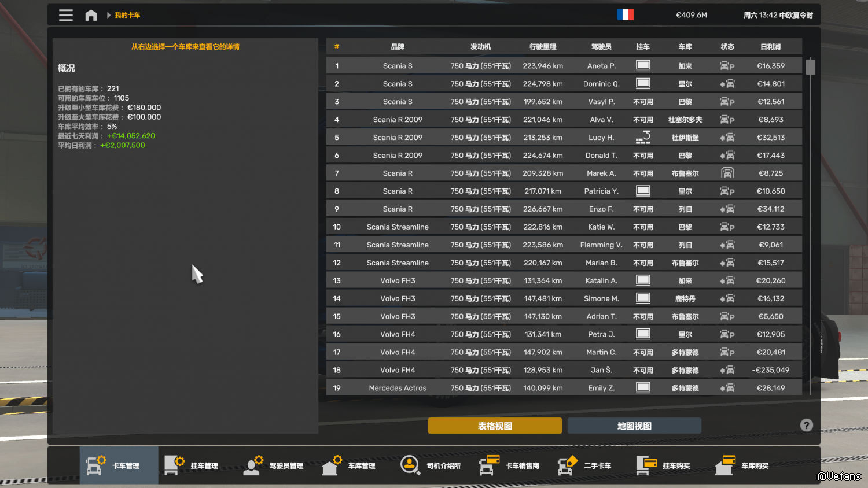Sort by 车库 column header

coord(685,47)
